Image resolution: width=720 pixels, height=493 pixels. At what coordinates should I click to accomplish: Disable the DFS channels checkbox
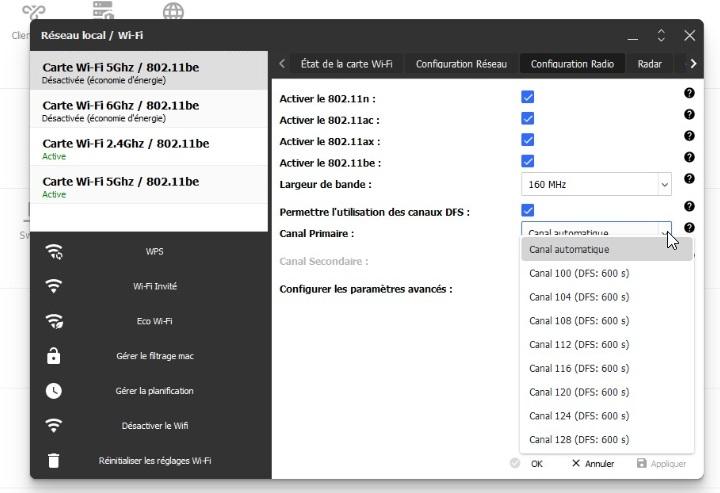[x=528, y=211]
